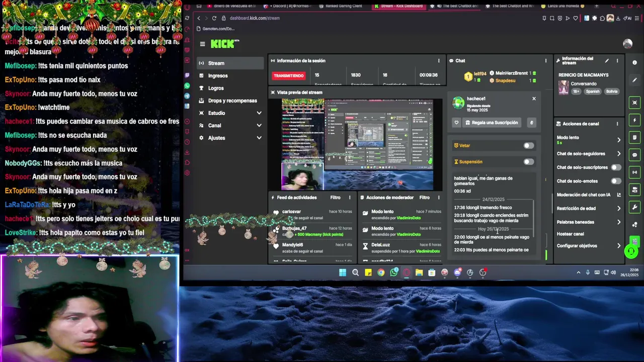Reload the browser page
The width and height of the screenshot is (644, 362).
(x=214, y=18)
